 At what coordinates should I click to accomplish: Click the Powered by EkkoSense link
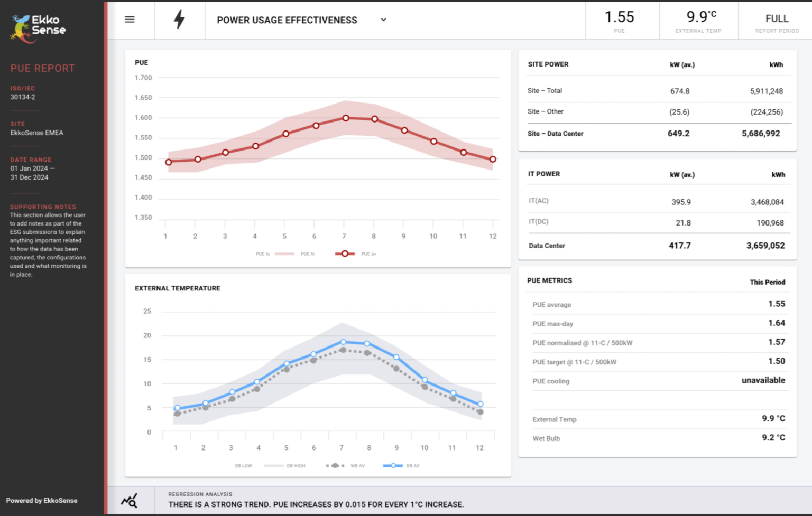coord(41,500)
